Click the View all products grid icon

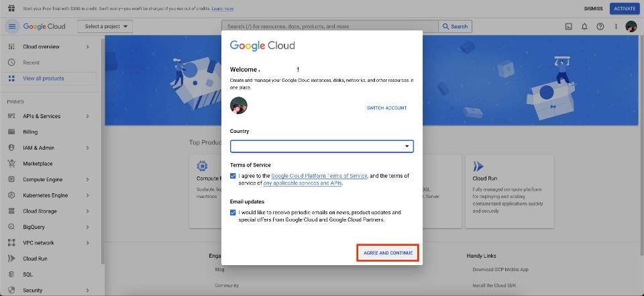click(x=11, y=79)
